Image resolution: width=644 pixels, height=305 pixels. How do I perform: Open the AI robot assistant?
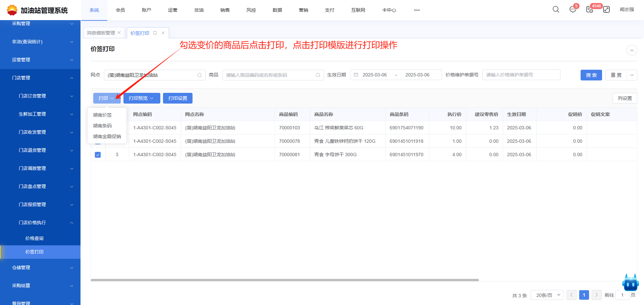tap(630, 283)
